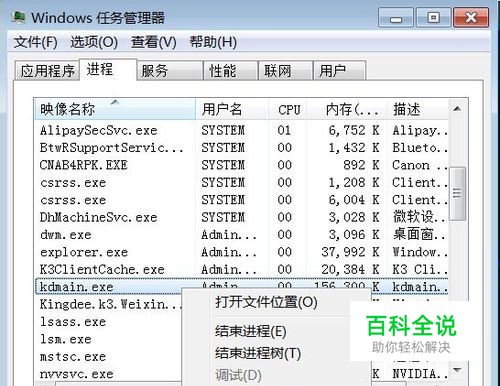Click the Canon .. description cell
Screen dimensions: 500x386
tap(420, 165)
